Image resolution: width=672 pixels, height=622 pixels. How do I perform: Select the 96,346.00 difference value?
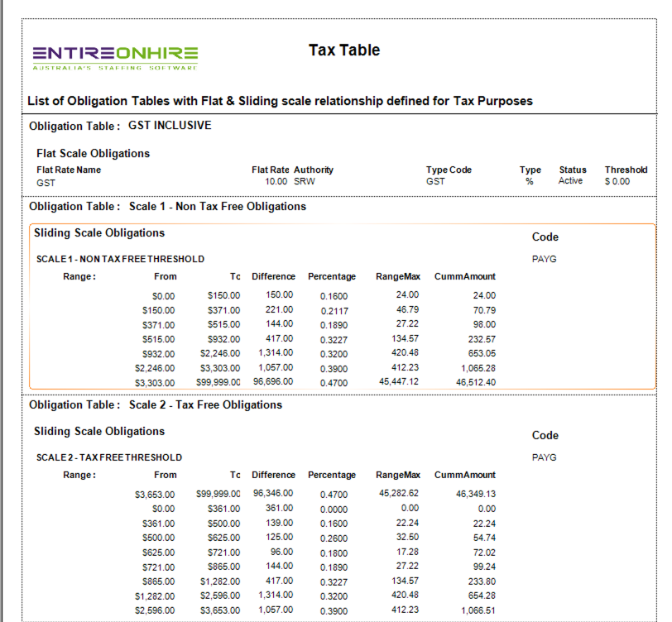point(272,494)
